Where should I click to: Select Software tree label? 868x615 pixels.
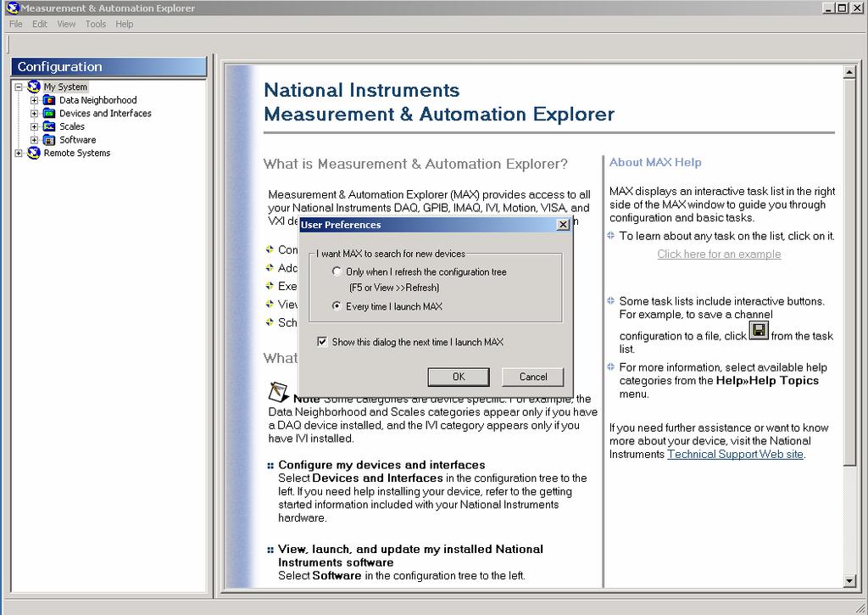tap(77, 140)
